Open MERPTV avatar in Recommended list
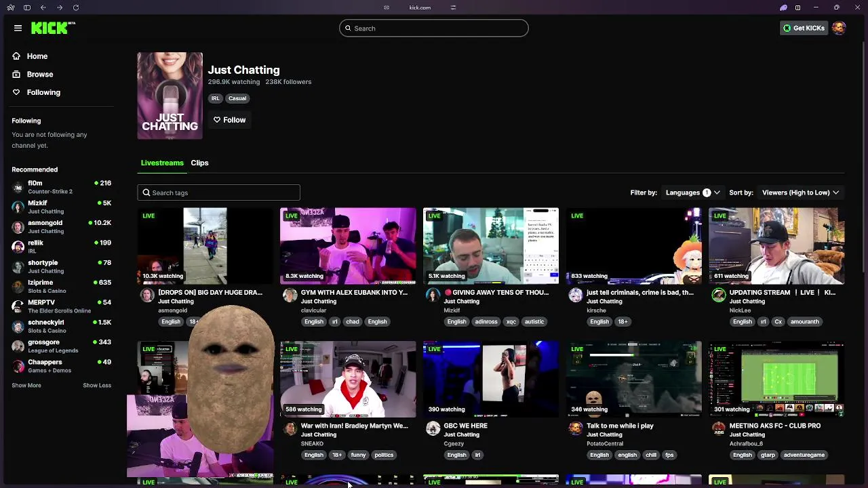This screenshot has height=488, width=868. (18, 306)
